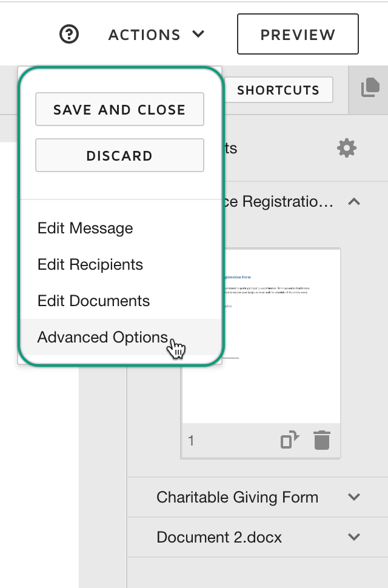This screenshot has width=388, height=588.
Task: Expand the Charitable Giving Form section
Action: pos(355,497)
